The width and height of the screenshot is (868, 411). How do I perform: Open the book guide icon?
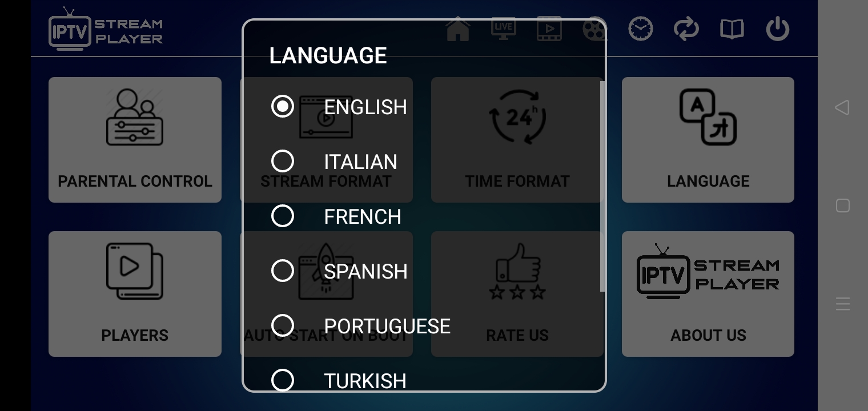[732, 29]
